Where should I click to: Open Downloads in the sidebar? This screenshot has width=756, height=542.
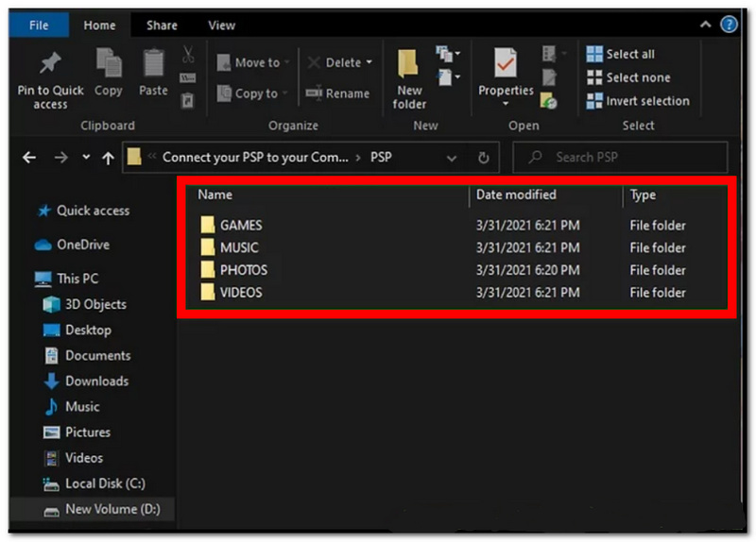(x=86, y=381)
